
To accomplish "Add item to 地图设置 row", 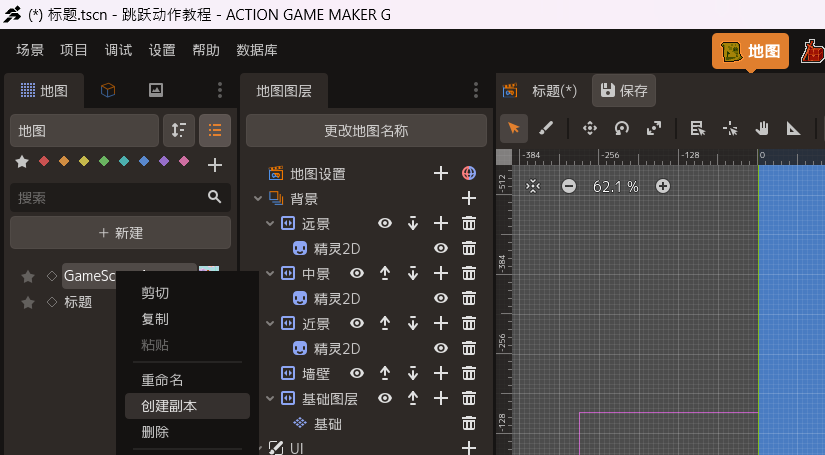I will tap(441, 173).
